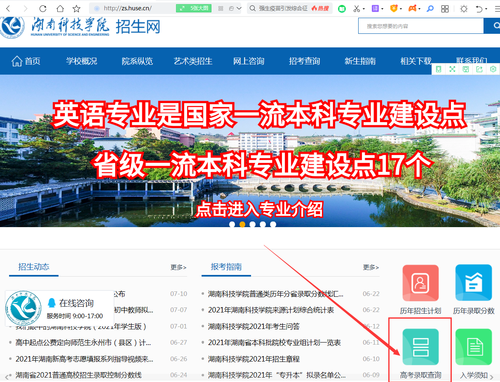Open 湖南省2021普通高校招生录取控制分数线
The height and width of the screenshot is (382, 500).
tap(78, 375)
